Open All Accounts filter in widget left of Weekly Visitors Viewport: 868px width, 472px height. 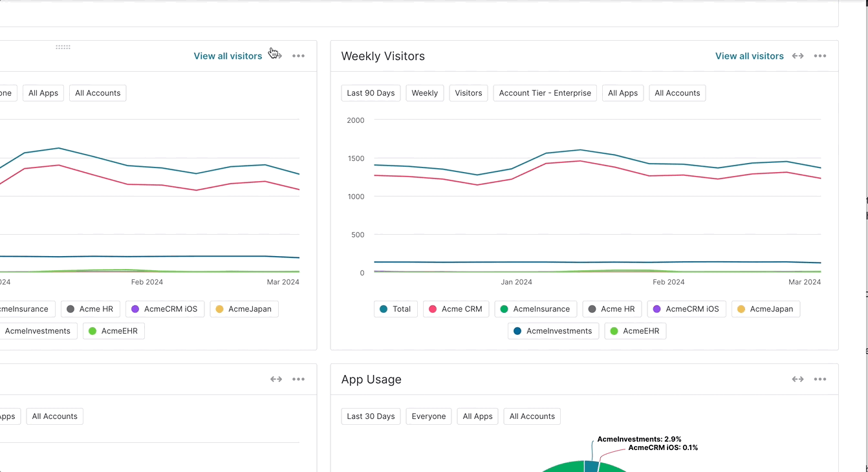coord(98,93)
